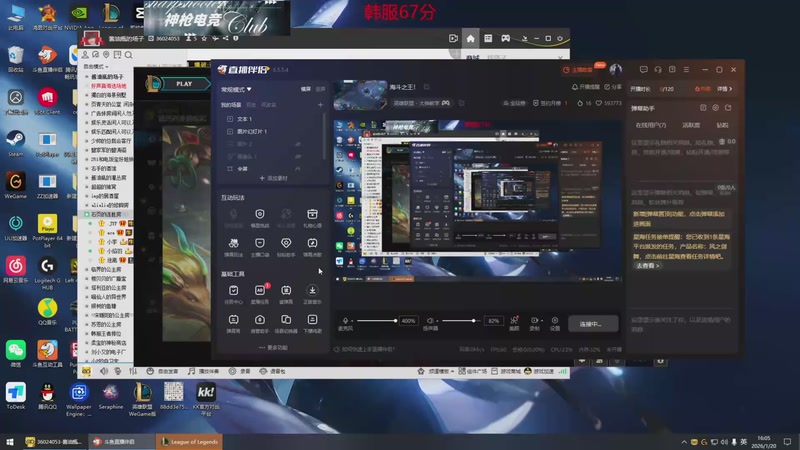Open the gift box icon under 互动玩法
800x450 pixels.
pyautogui.click(x=312, y=214)
